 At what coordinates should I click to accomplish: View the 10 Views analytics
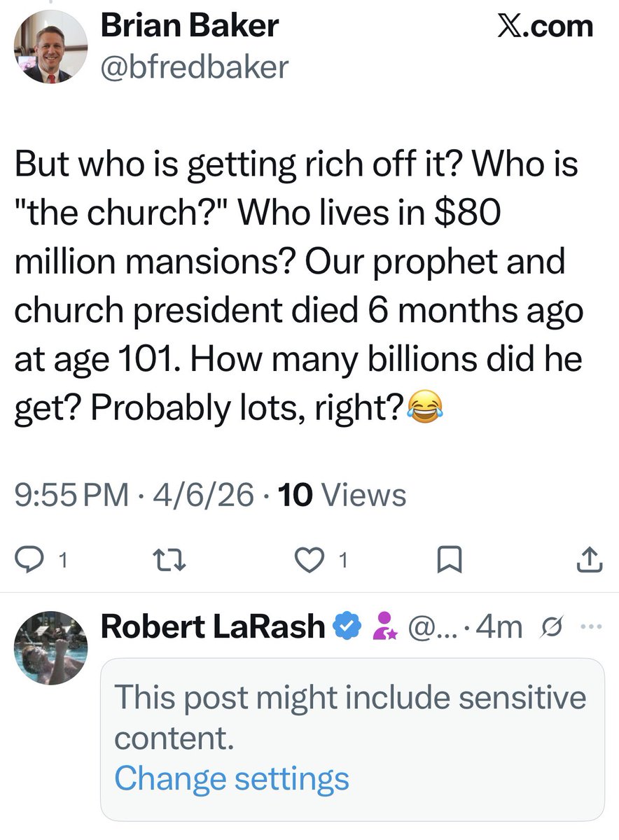342,496
